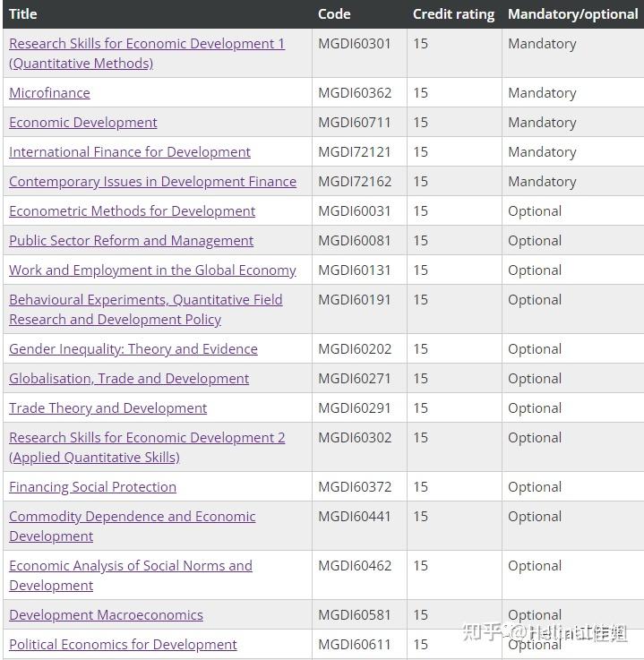This screenshot has height=660, width=644.
Task: Open Behavioural Experiments, Quantitative Field Research link
Action: 145,300
